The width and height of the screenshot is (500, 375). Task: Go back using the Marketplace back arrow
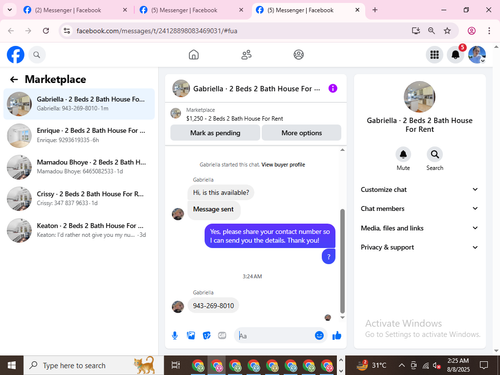pyautogui.click(x=14, y=79)
